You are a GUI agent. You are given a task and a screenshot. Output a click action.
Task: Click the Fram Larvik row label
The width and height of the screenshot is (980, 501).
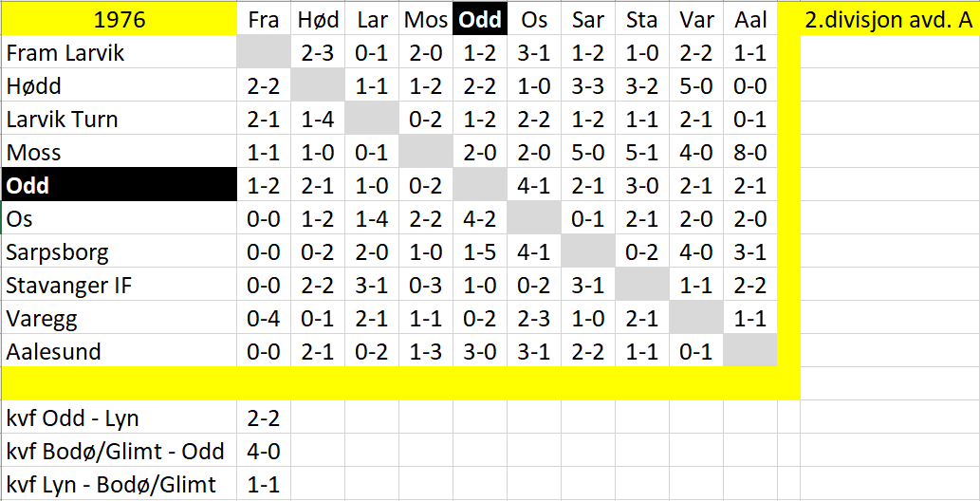[x=120, y=52]
